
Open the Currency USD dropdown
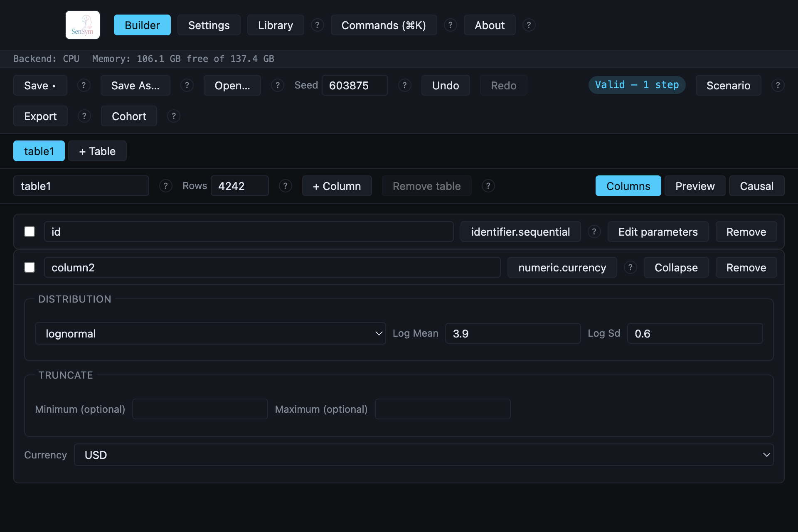coord(424,455)
